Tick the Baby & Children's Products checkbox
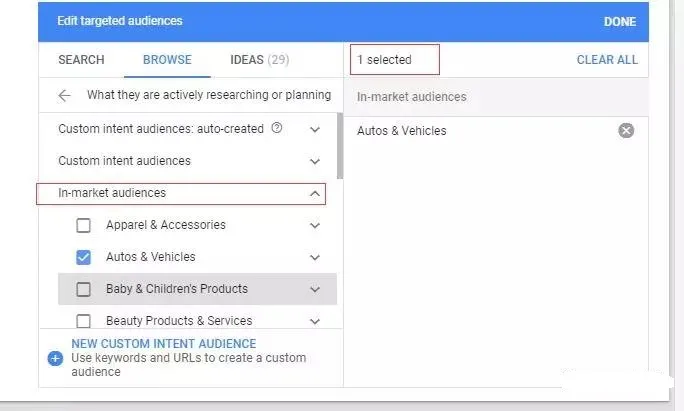 tap(83, 289)
